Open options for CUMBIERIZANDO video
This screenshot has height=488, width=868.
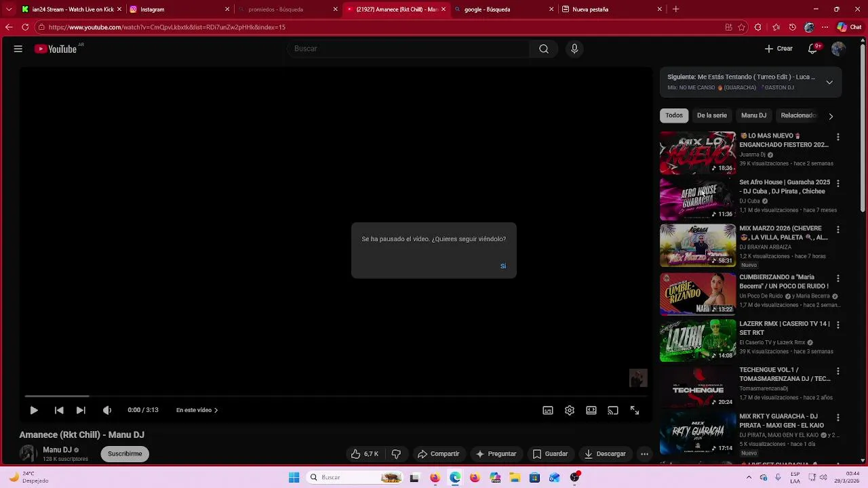point(838,278)
